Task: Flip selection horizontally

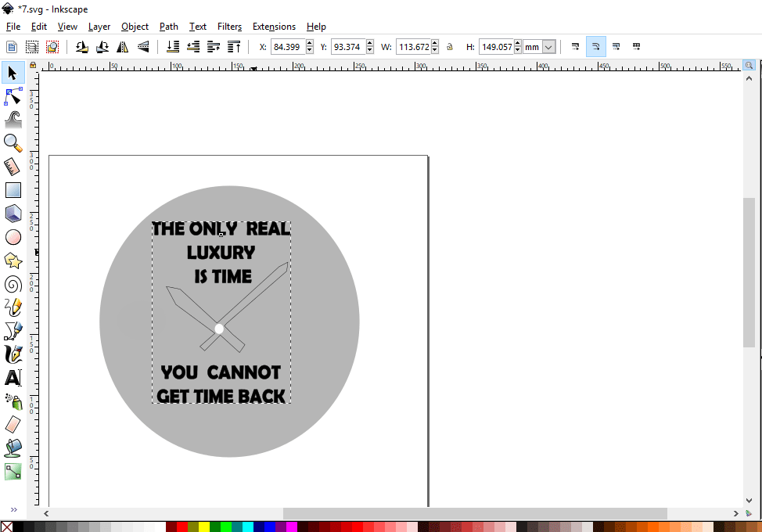Action: (123, 47)
